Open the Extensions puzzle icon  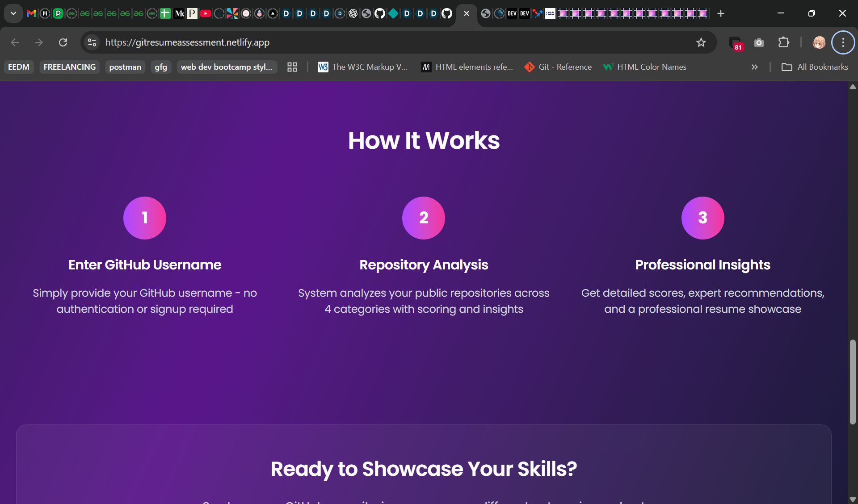(x=783, y=42)
